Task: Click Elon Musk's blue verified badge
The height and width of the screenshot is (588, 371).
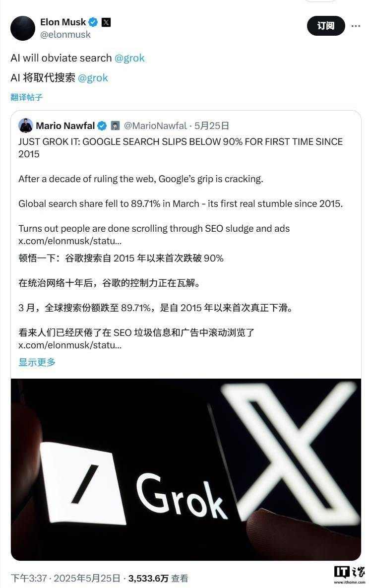Action: coord(93,22)
